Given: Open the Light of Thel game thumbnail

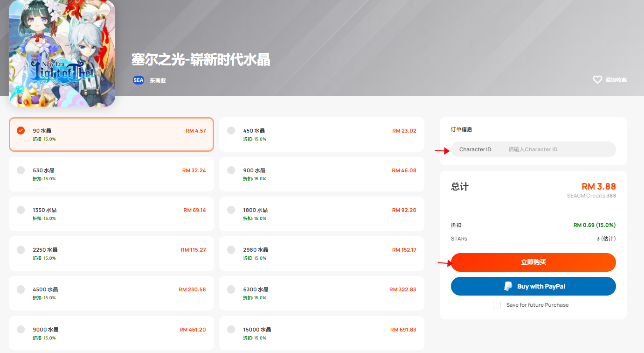Looking at the screenshot, I should click(62, 53).
